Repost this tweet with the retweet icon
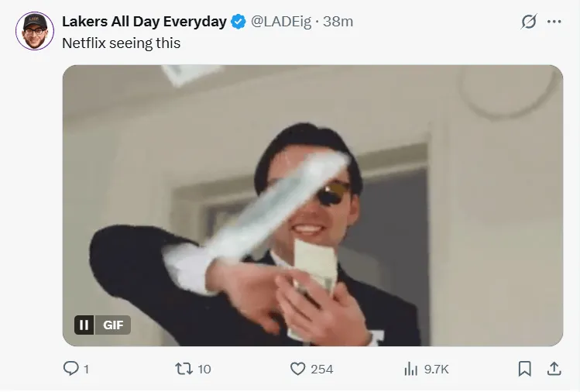 (183, 369)
